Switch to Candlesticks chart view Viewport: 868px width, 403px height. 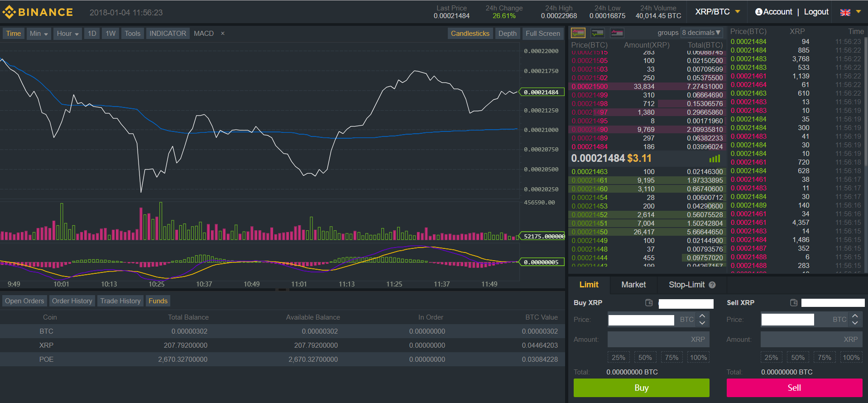470,34
